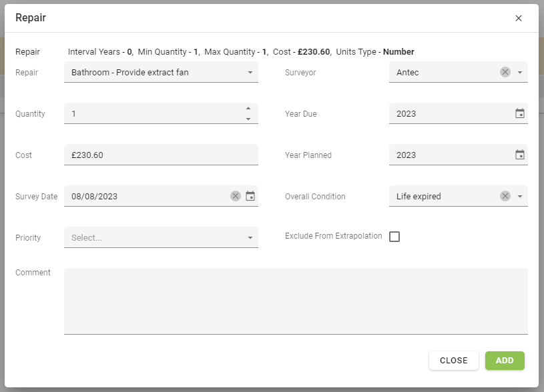Click the green ADD button

tap(505, 360)
